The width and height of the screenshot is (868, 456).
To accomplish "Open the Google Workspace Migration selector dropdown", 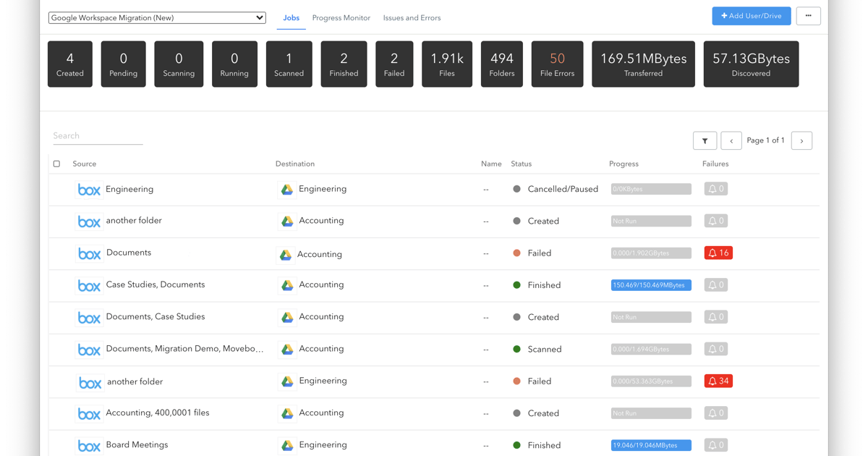I will (156, 17).
